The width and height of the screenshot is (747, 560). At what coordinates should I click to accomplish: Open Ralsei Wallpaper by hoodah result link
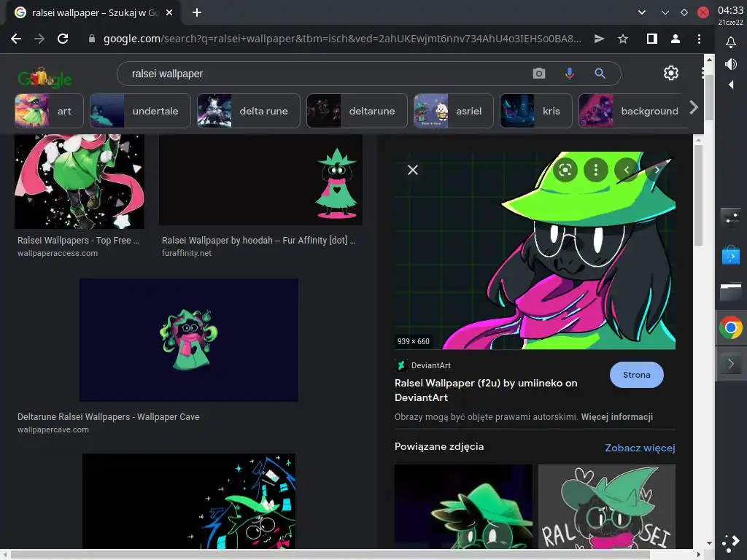[x=259, y=241]
